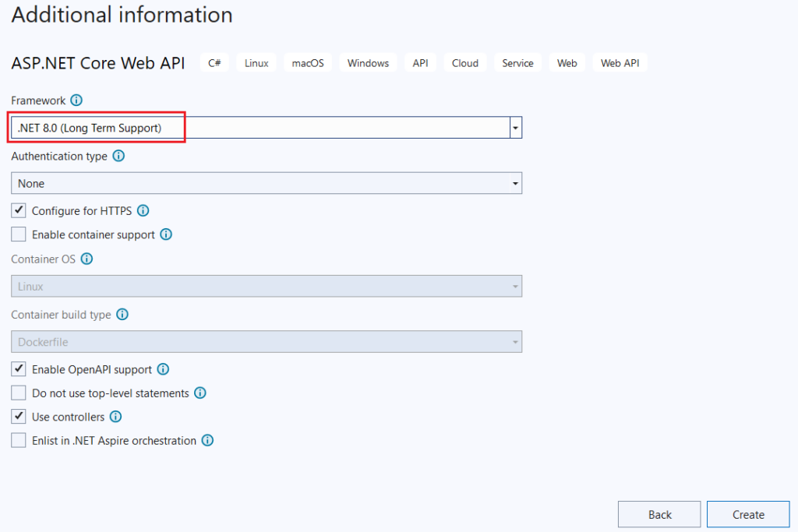Click the Container build type info icon
Screen dimensions: 798x532
pos(122,315)
